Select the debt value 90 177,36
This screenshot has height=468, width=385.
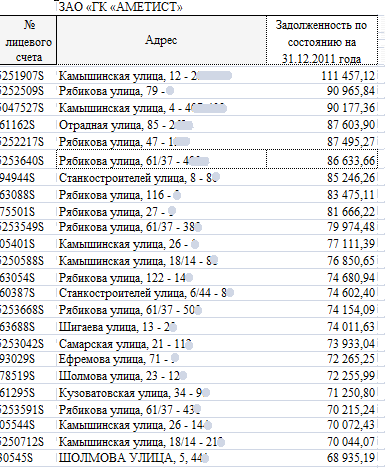(x=351, y=108)
